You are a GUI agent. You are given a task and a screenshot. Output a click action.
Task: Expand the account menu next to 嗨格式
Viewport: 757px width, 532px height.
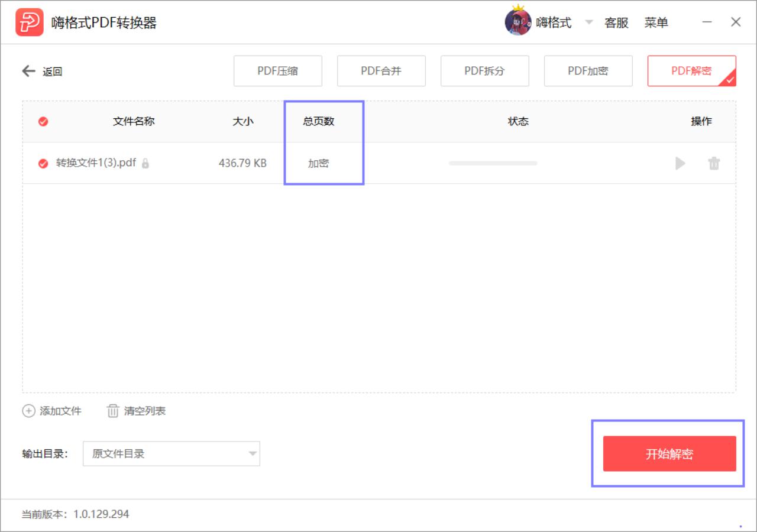click(588, 22)
